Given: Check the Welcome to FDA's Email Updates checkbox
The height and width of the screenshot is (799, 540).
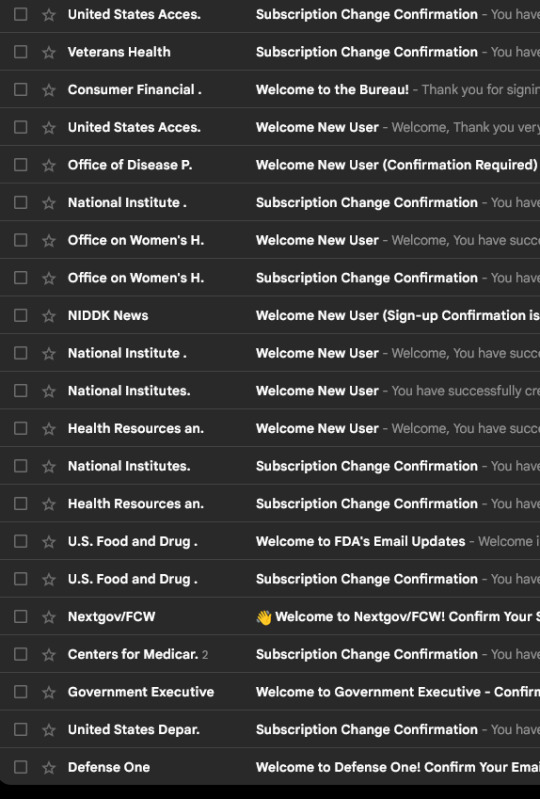Looking at the screenshot, I should [x=20, y=542].
